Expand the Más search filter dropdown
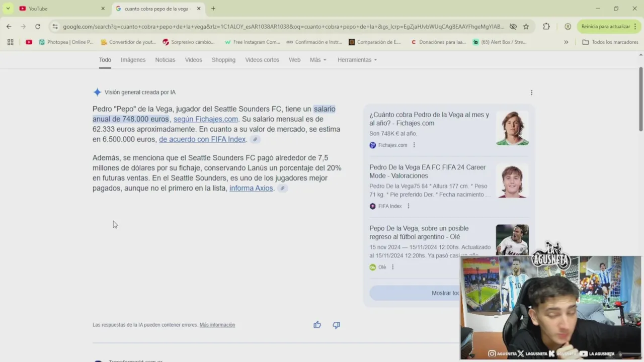The image size is (644, 362). click(x=318, y=60)
